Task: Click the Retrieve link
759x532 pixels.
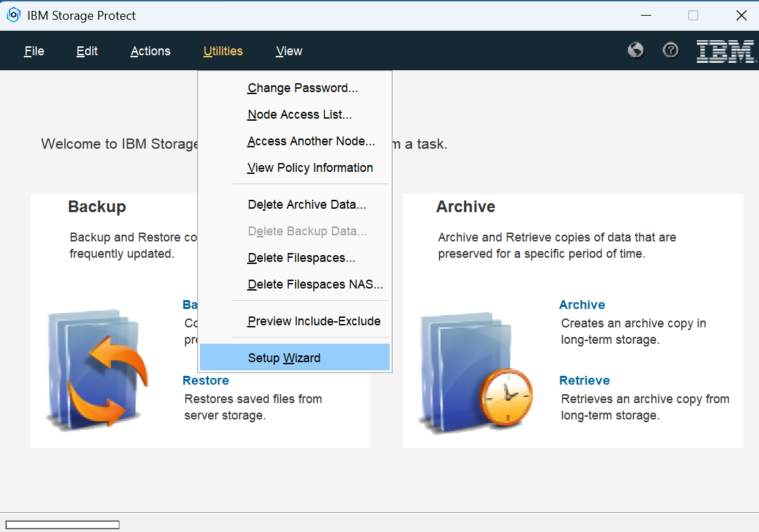Action: 584,381
